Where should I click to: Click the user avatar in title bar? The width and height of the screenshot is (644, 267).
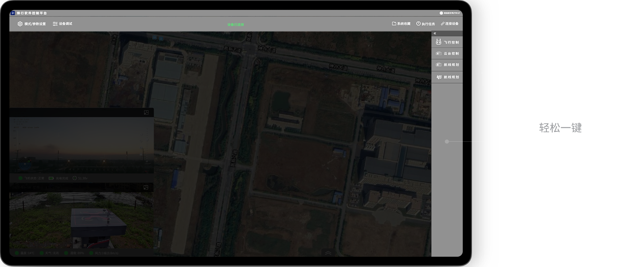[x=441, y=13]
